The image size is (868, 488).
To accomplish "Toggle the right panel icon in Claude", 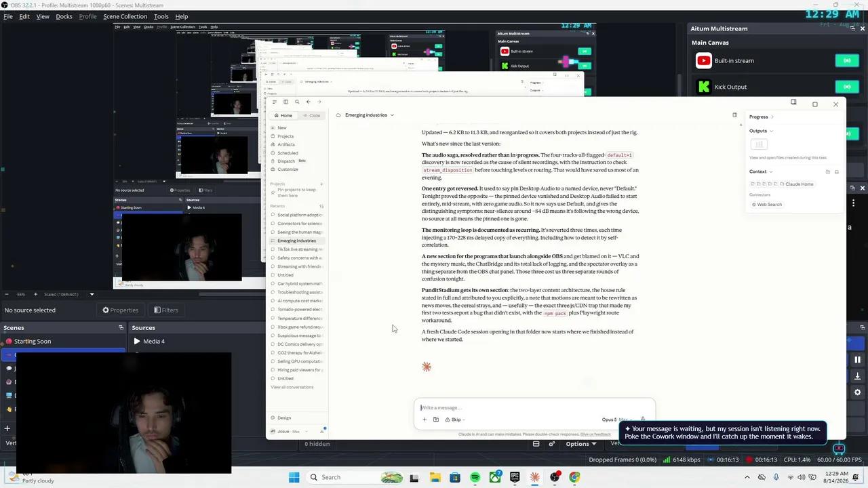I will (734, 115).
